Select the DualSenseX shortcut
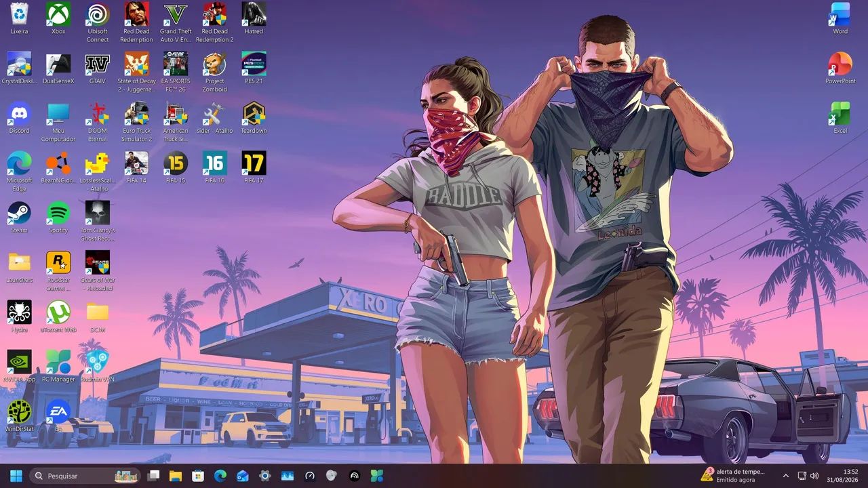This screenshot has width=868, height=488. pyautogui.click(x=58, y=68)
